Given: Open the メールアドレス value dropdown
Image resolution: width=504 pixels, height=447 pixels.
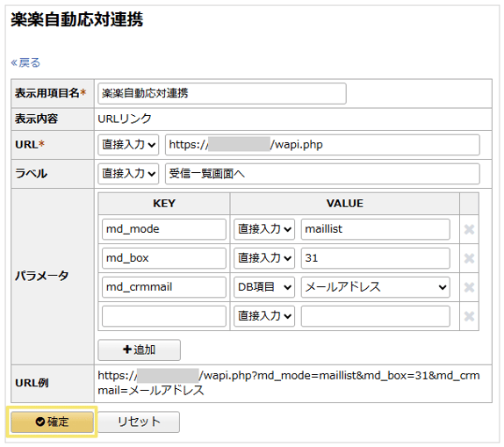Looking at the screenshot, I should pos(376,287).
